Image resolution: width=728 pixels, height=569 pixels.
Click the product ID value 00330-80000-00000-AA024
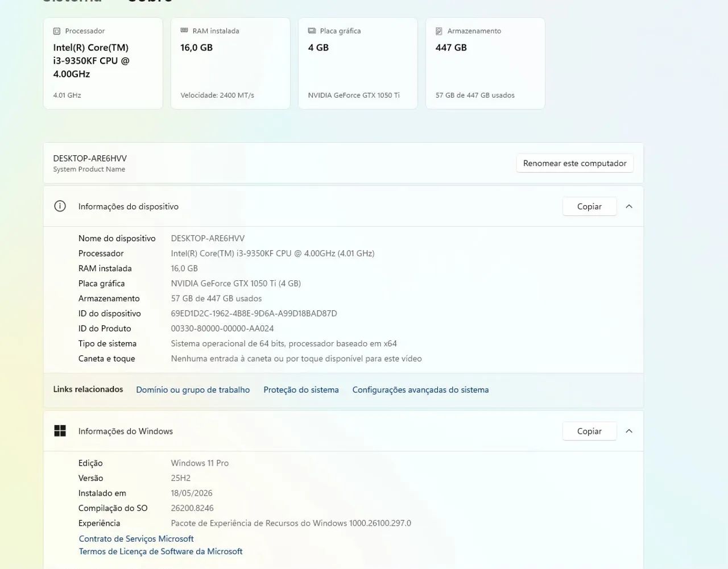coord(222,329)
